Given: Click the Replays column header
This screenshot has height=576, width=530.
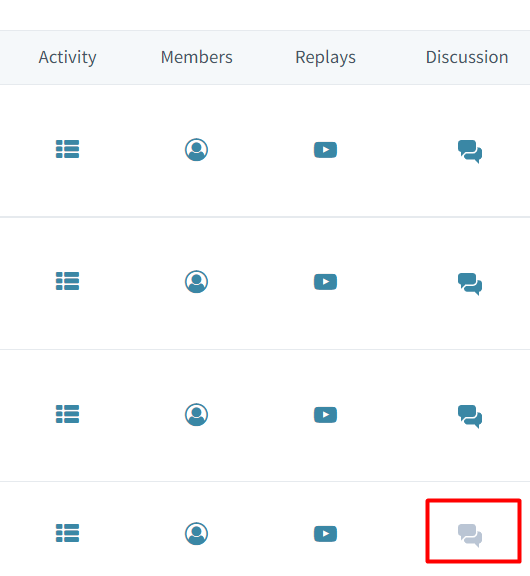Looking at the screenshot, I should click(325, 58).
